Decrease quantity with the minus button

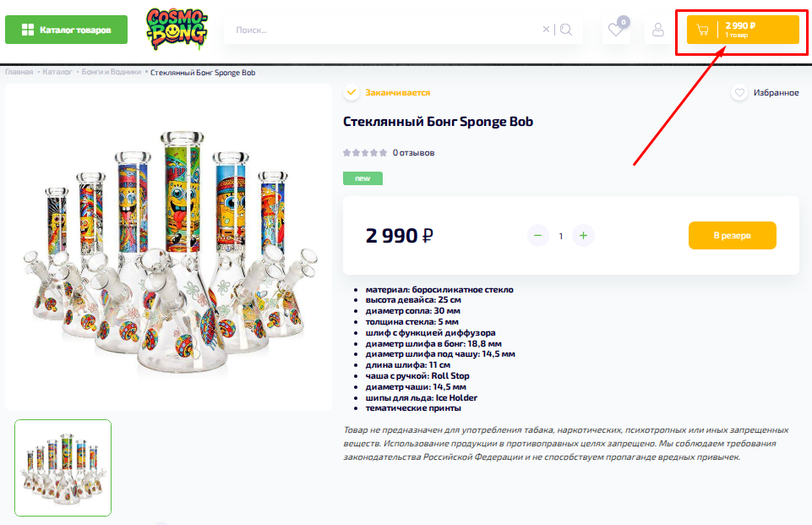[x=538, y=236]
